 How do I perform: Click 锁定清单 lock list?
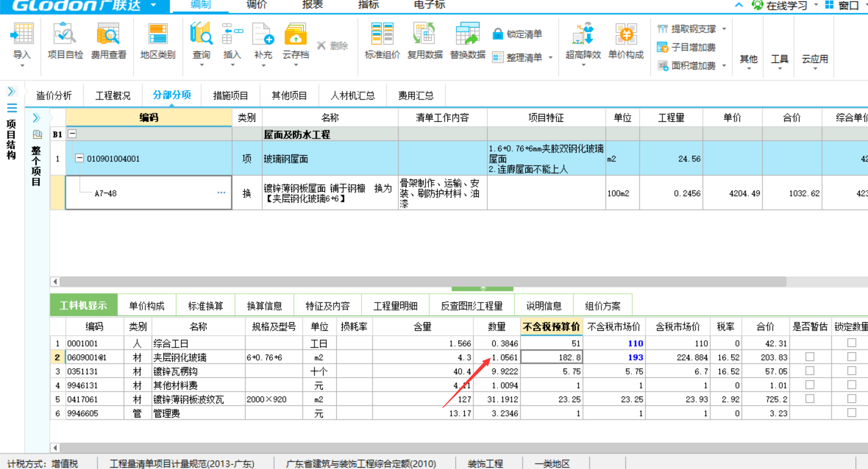tap(517, 34)
